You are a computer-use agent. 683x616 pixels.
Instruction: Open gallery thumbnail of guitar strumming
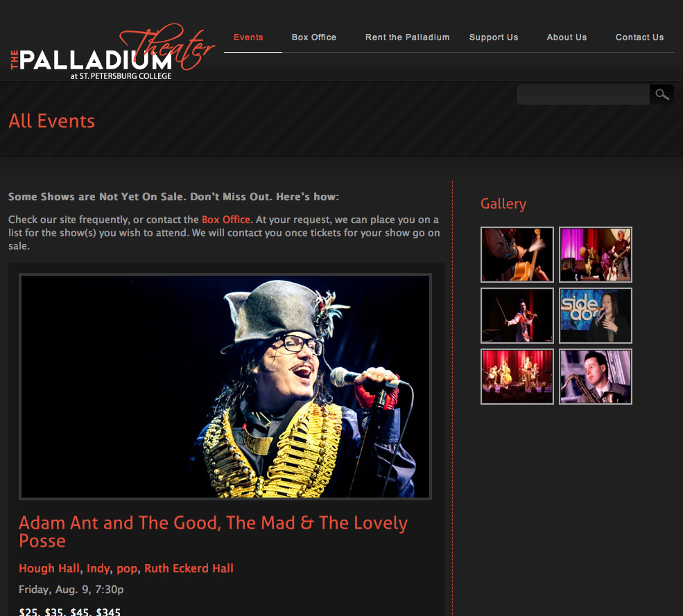517,255
